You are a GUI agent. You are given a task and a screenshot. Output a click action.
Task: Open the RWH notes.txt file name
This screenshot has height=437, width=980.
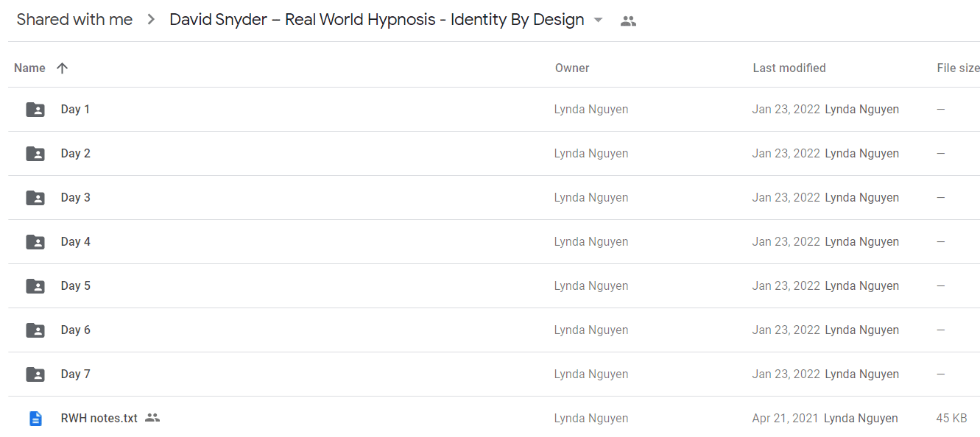(x=99, y=418)
